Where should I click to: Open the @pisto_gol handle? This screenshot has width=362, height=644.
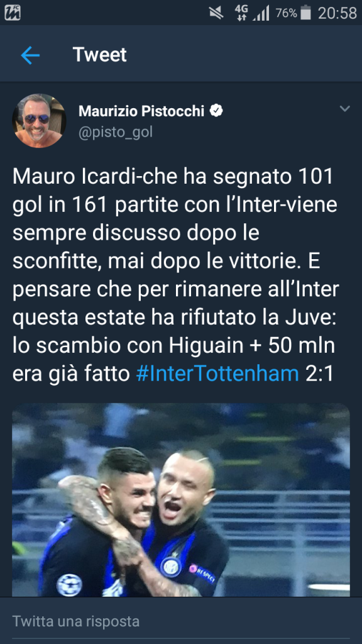(116, 132)
